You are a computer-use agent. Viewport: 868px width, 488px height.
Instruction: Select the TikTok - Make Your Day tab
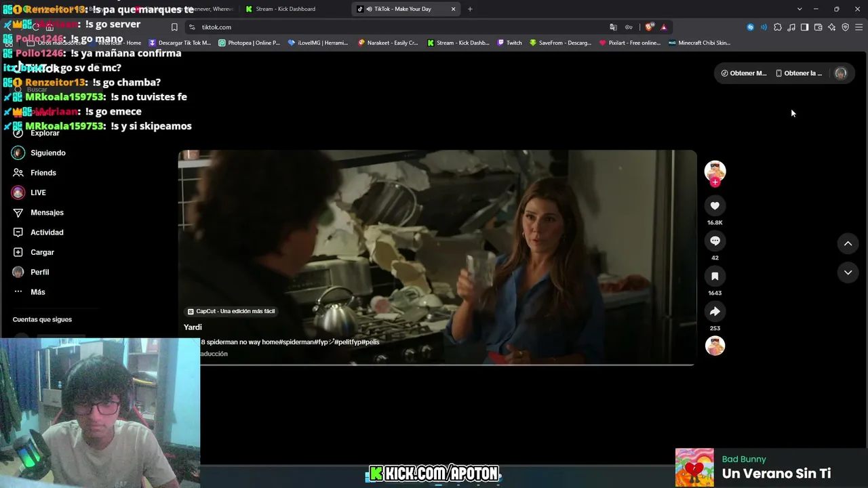point(406,9)
